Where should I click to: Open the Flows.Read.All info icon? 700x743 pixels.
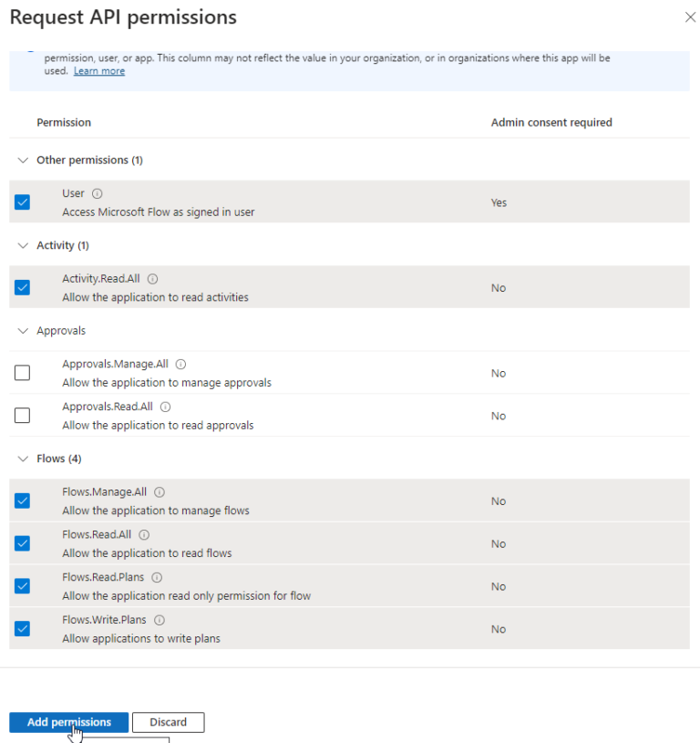click(144, 534)
